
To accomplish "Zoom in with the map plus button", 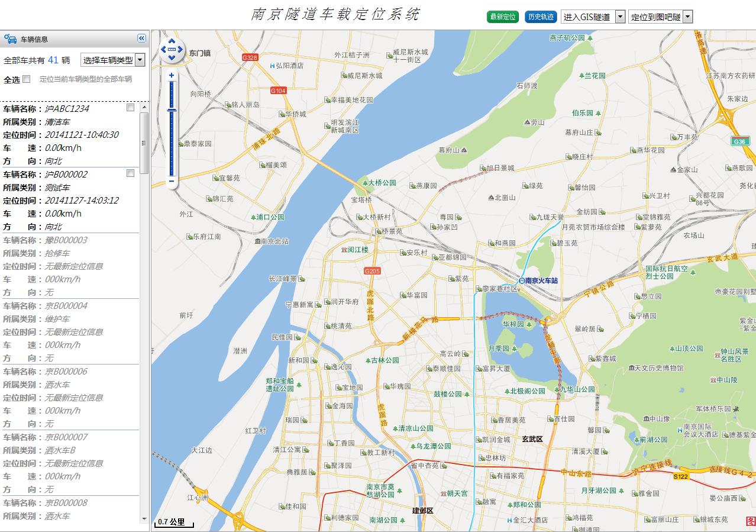I will point(172,75).
